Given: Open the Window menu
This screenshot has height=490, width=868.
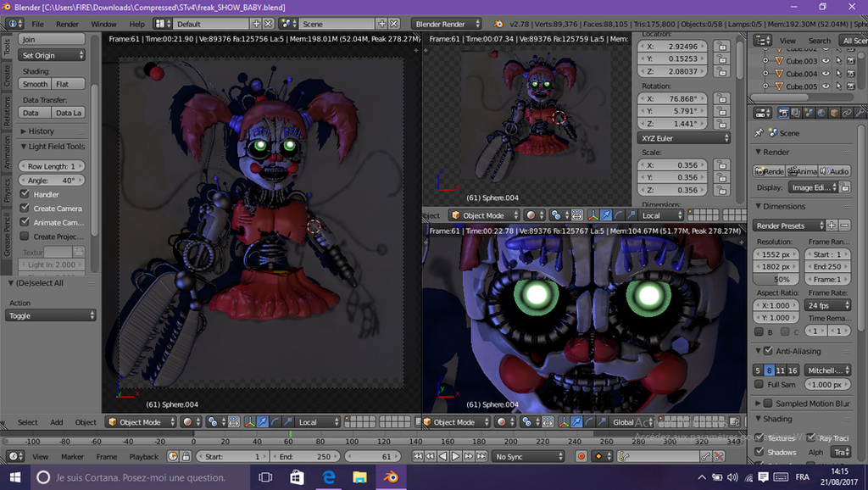Looking at the screenshot, I should click(103, 24).
